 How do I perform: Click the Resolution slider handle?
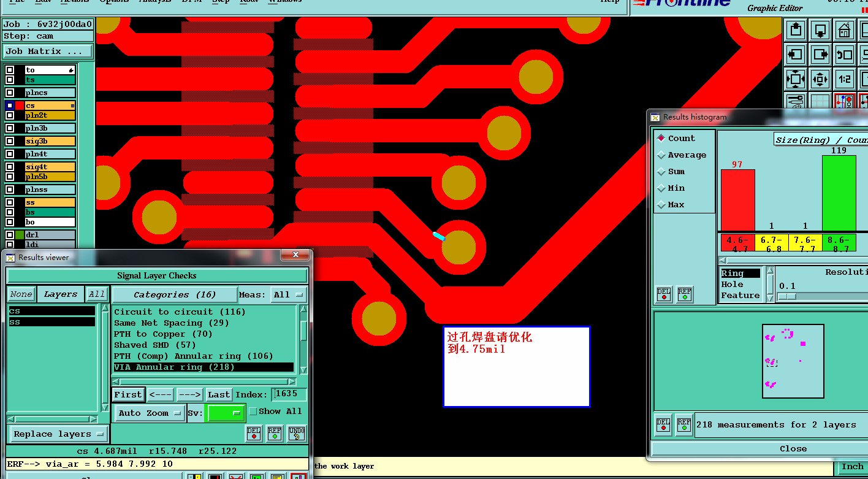786,297
